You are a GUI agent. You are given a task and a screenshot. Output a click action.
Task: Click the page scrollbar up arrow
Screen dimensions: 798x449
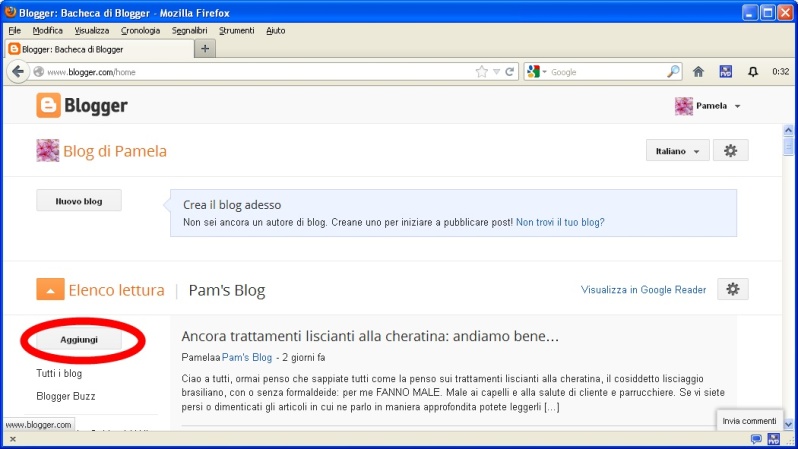click(788, 131)
